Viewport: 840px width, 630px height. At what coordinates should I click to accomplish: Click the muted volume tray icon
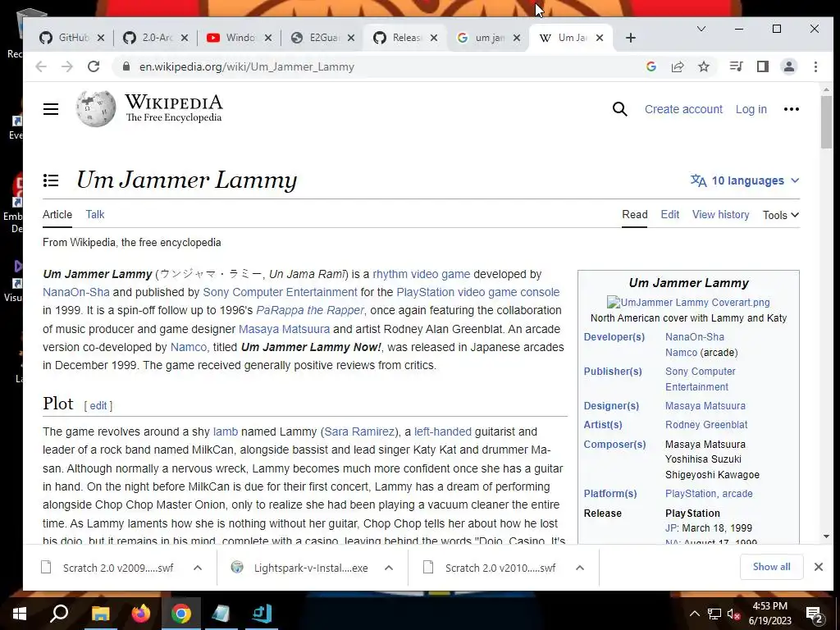coord(734,614)
